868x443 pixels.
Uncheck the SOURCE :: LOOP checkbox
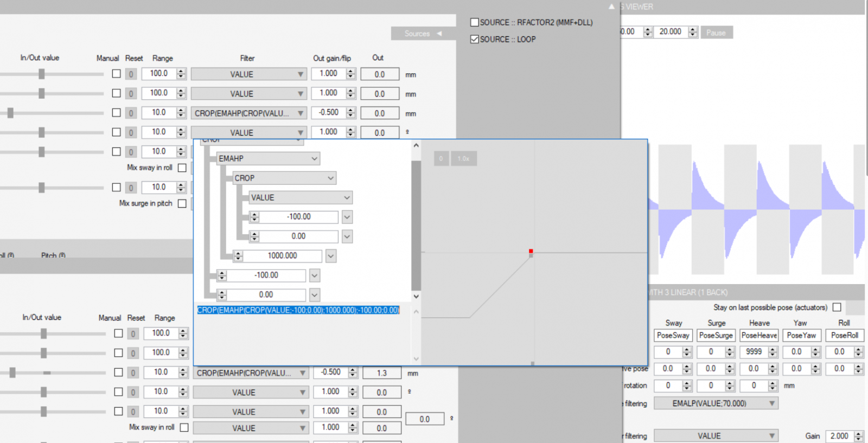point(475,39)
